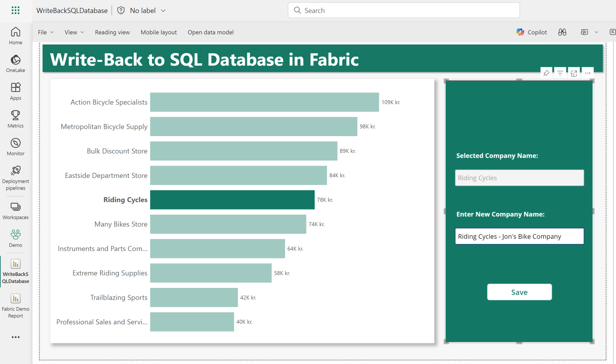
Task: Select WriteBackSQLDatabase report in sidebar
Action: point(15,271)
